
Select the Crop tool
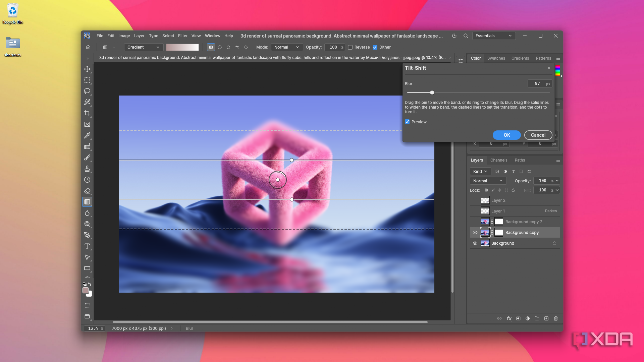[x=87, y=113]
